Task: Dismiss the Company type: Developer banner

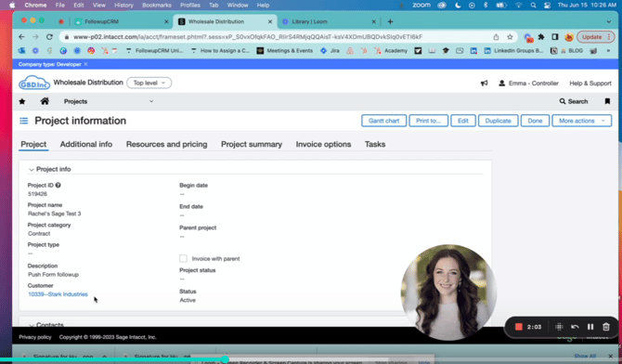Action: (85, 64)
